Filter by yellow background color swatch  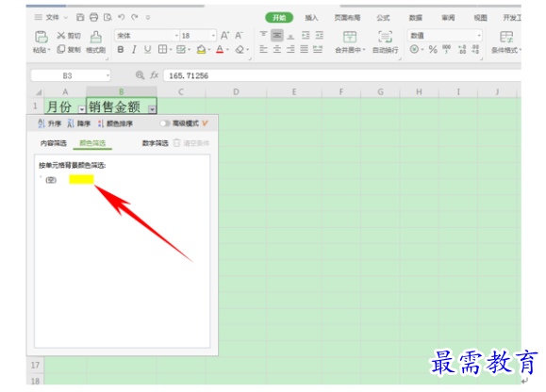pyautogui.click(x=81, y=179)
